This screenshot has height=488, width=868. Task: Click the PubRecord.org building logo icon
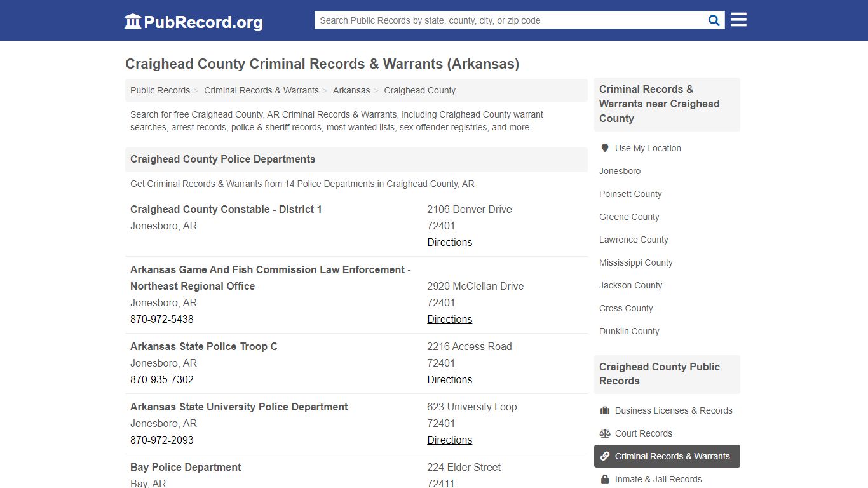(x=133, y=22)
